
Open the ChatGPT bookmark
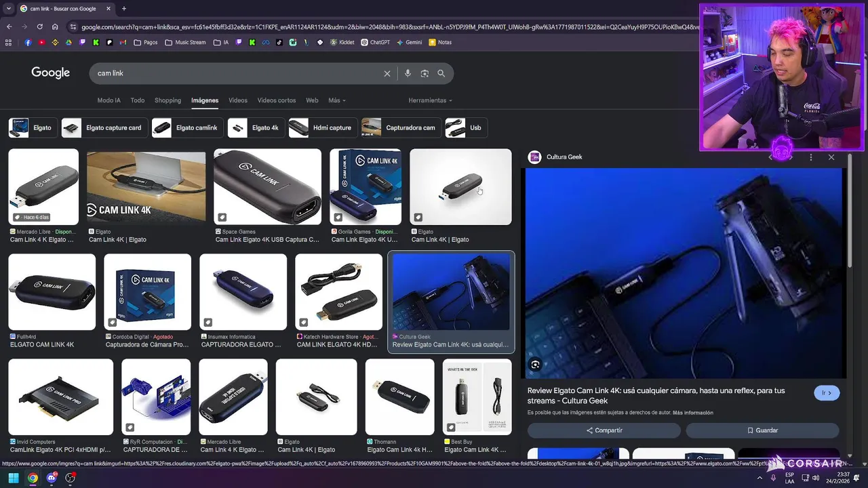(x=375, y=42)
